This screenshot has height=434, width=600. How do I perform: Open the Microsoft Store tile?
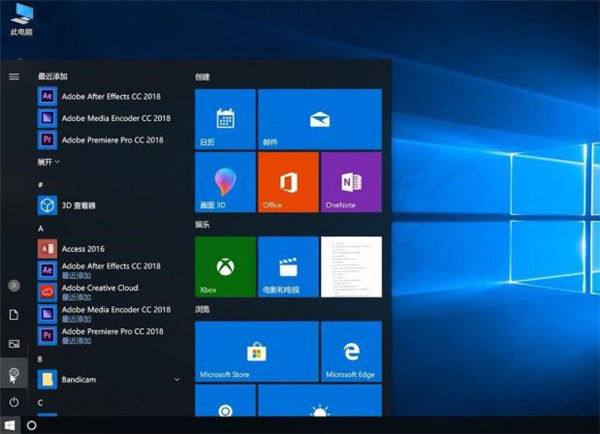point(256,352)
